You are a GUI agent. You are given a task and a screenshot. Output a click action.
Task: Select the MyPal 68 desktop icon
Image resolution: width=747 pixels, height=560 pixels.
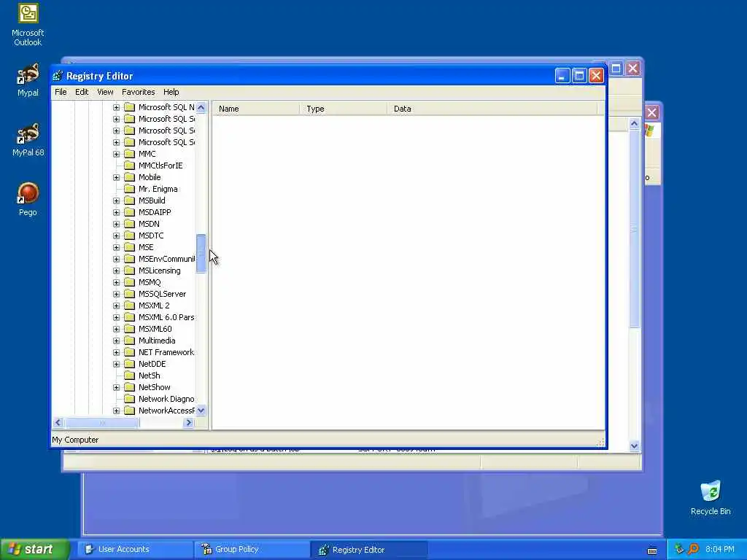pyautogui.click(x=28, y=139)
